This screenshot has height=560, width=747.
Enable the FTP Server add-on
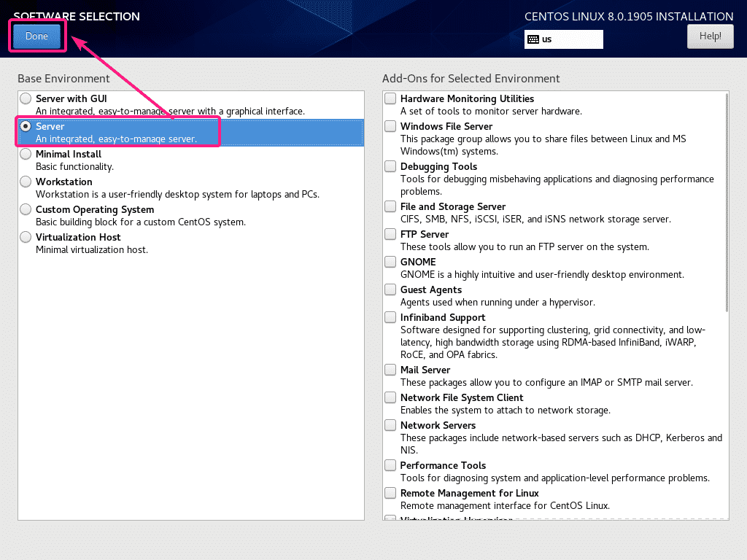point(391,234)
